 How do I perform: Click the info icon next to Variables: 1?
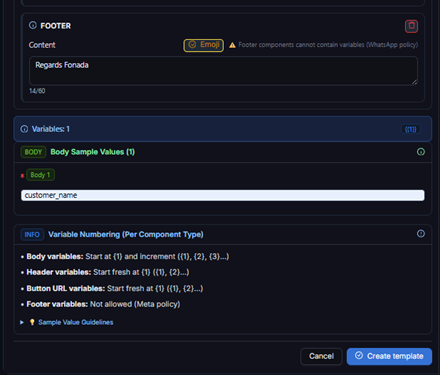click(24, 129)
